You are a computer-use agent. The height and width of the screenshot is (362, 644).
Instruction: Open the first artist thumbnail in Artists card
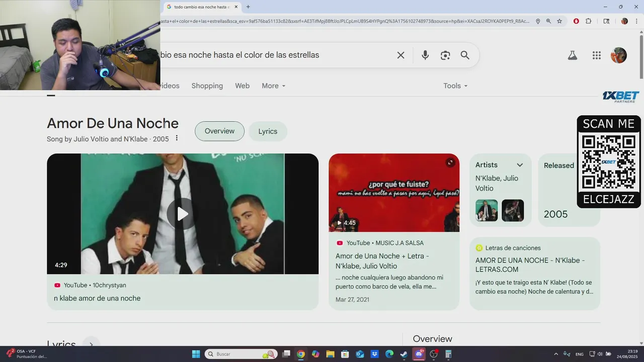pyautogui.click(x=487, y=211)
